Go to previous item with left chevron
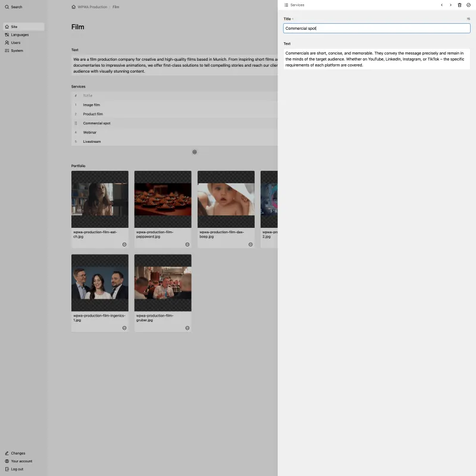Screen dimensions: 476x476 [441, 5]
